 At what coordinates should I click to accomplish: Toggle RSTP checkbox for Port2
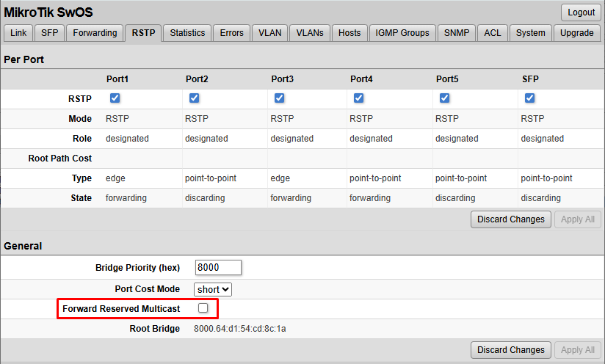194,98
